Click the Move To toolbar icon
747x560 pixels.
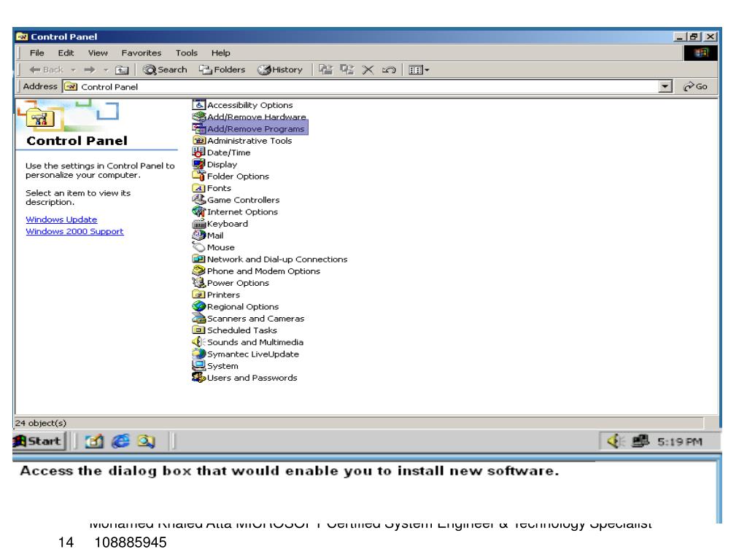coord(325,69)
